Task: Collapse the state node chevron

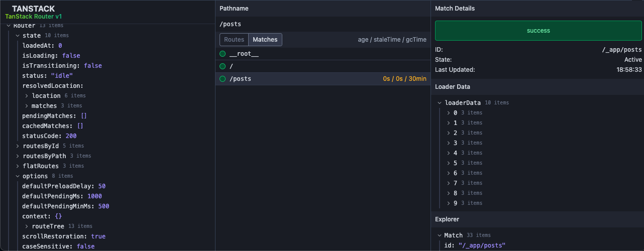Action: [x=18, y=36]
